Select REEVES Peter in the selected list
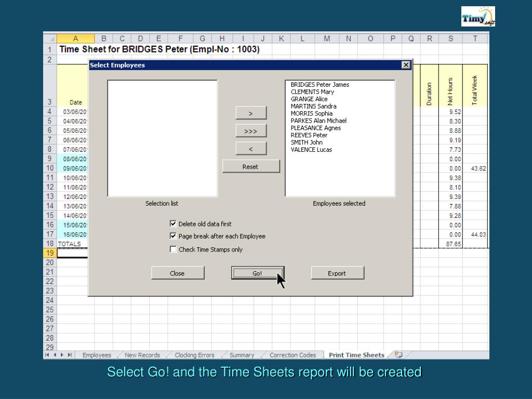The image size is (532, 399). (x=309, y=135)
